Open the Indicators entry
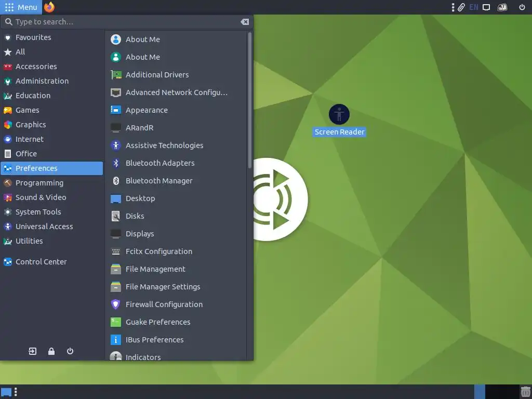This screenshot has height=399, width=532. click(x=177, y=355)
